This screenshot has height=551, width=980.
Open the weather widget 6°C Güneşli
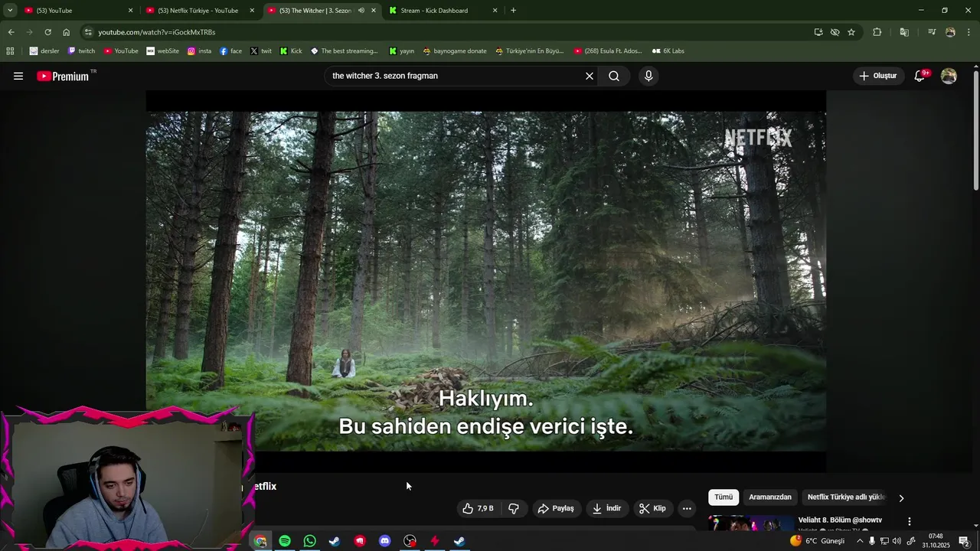(x=818, y=541)
